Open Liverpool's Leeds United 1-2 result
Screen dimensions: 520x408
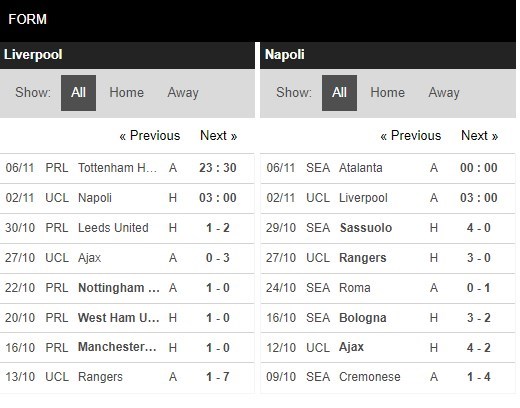coord(127,228)
